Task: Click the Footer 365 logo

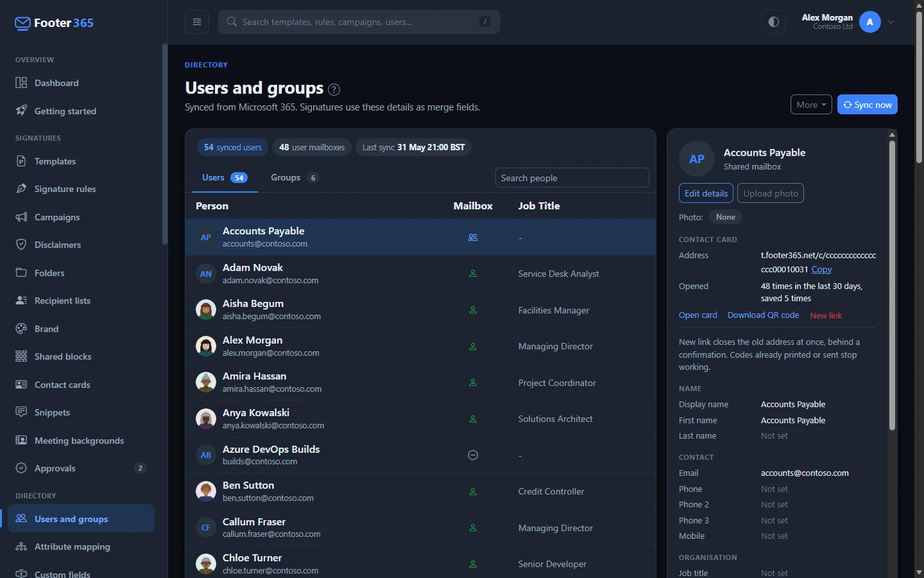Action: click(54, 23)
